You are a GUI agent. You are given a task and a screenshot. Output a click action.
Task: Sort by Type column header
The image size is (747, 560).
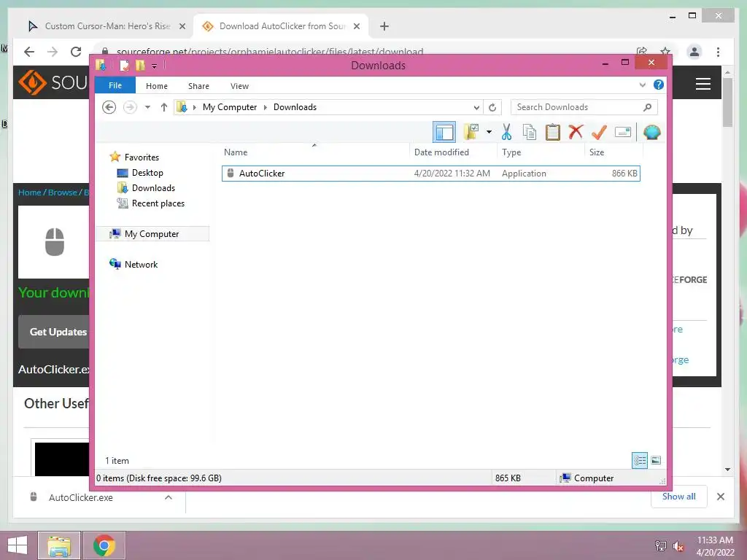point(511,152)
